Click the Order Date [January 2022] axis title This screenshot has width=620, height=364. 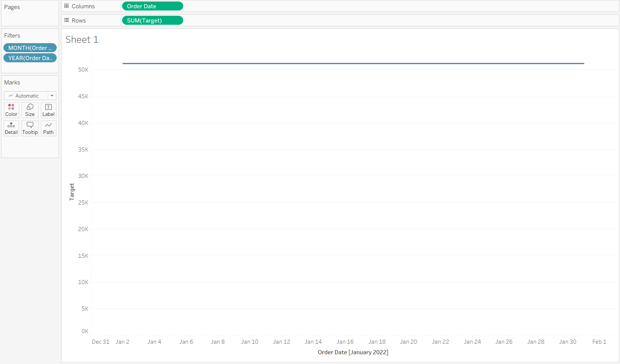click(x=353, y=352)
